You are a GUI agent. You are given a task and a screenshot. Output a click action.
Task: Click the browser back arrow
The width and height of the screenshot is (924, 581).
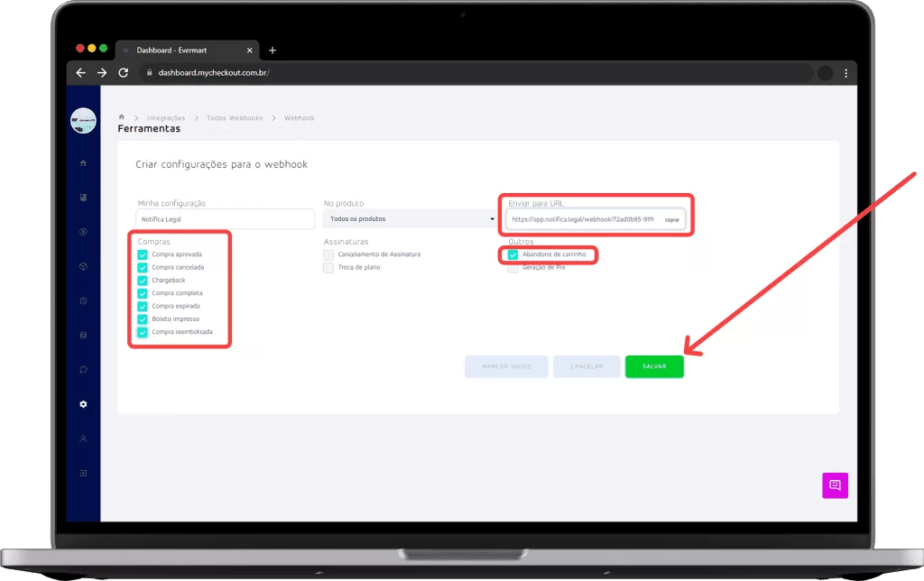(80, 73)
